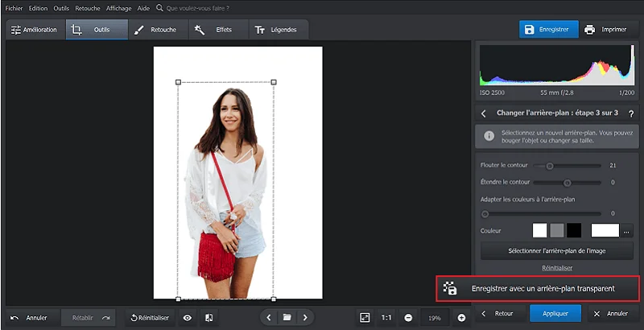
Task: Click the zoom in plus icon
Action: pos(461,318)
